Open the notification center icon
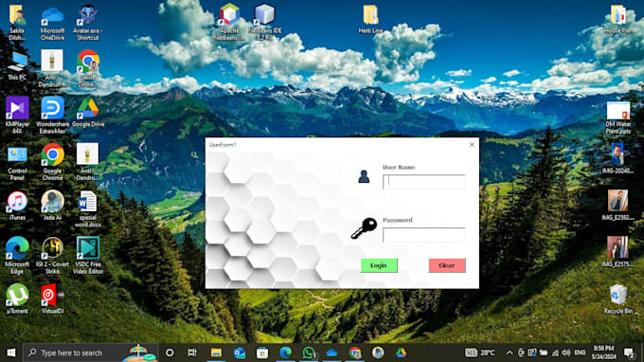The image size is (644, 362). pos(629,353)
